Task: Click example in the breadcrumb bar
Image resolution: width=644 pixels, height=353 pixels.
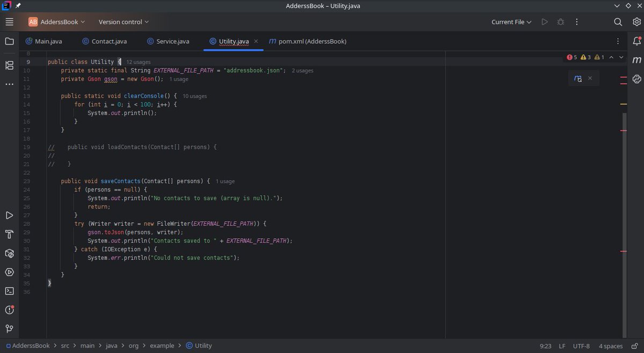Action: (162, 346)
